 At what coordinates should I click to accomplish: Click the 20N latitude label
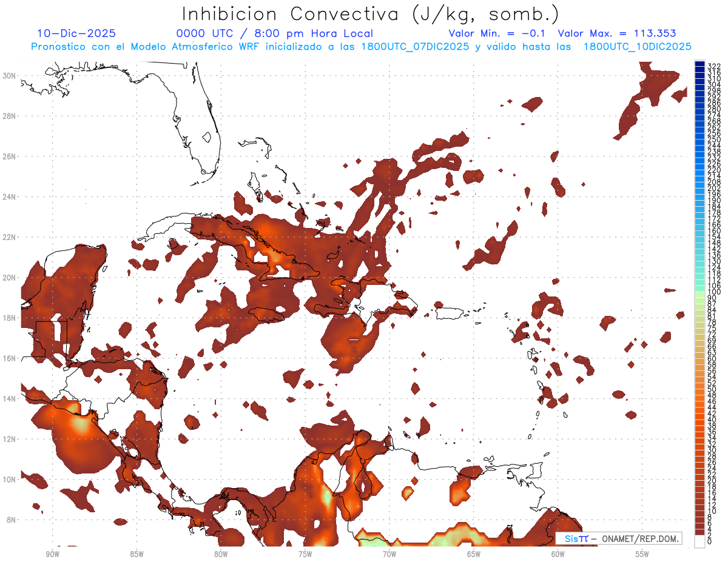coord(8,277)
